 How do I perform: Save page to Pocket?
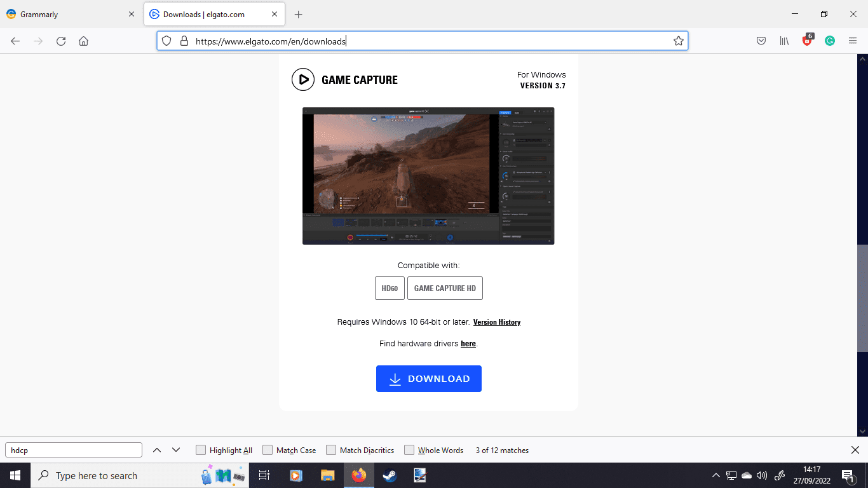(x=761, y=41)
